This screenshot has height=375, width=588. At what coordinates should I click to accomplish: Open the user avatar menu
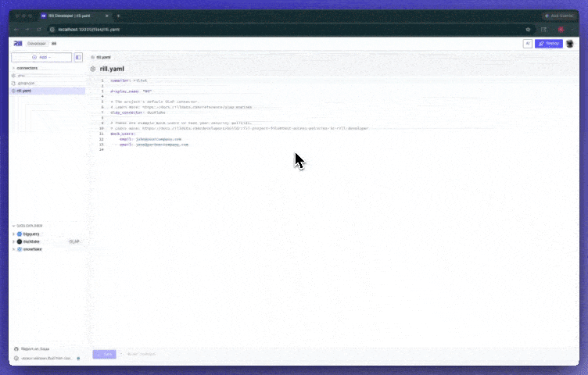tap(570, 44)
